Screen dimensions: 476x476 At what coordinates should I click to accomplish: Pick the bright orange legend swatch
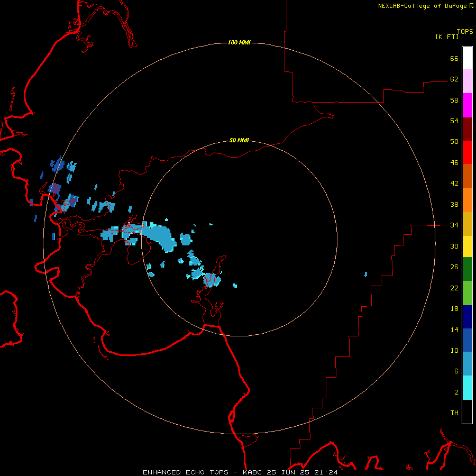coord(467,200)
